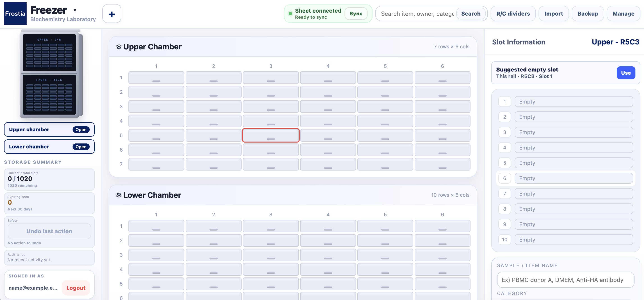Click the Lower Chamber snowflake icon
Image resolution: width=644 pixels, height=300 pixels.
(119, 195)
